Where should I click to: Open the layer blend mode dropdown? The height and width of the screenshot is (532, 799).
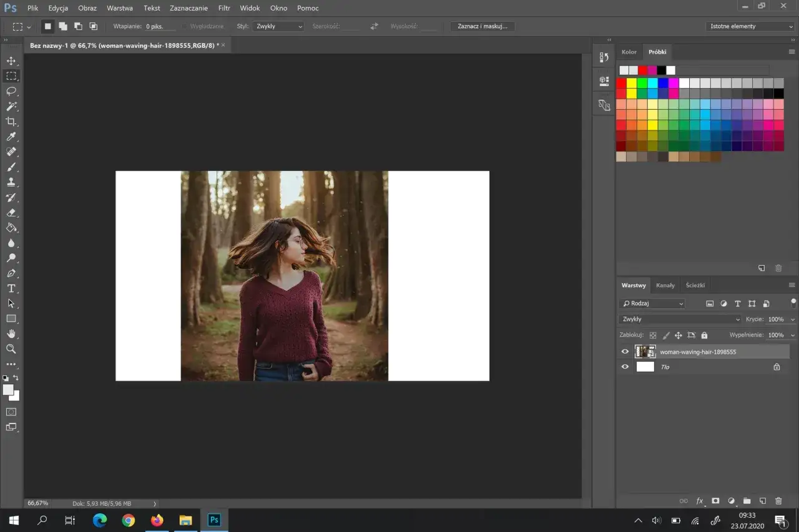680,319
